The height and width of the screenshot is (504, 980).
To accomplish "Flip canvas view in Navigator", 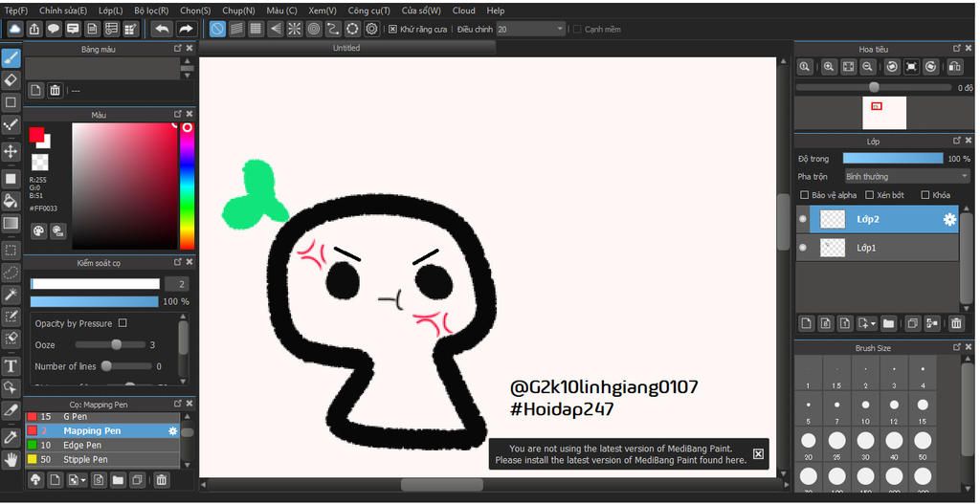I will (x=954, y=67).
